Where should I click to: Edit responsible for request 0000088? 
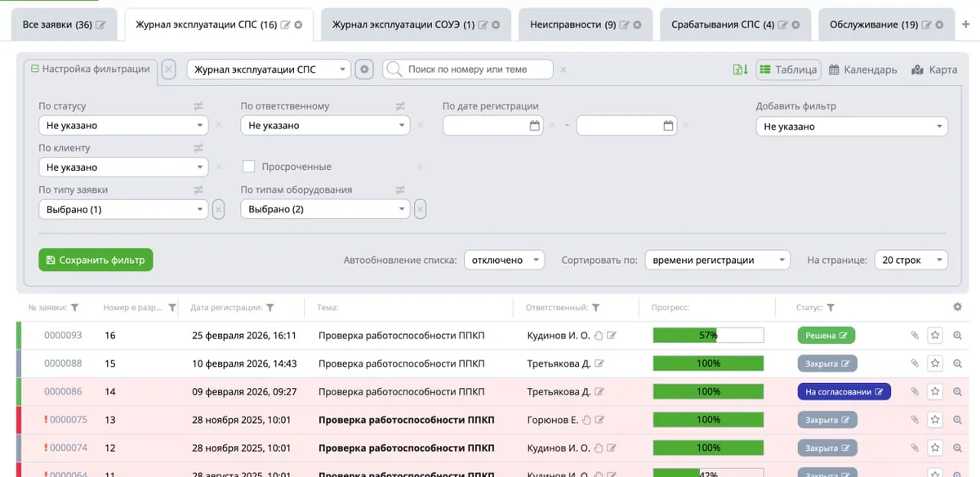(600, 363)
